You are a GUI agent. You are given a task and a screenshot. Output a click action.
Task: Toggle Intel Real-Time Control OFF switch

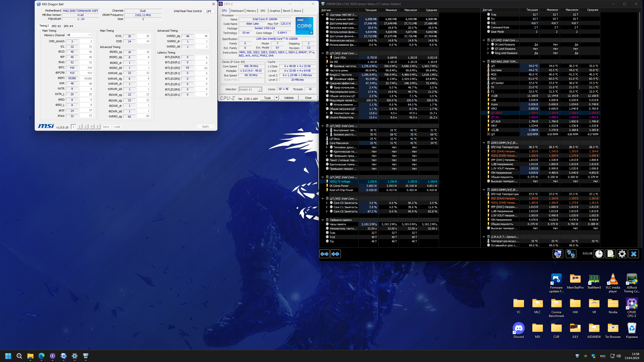[209, 11]
